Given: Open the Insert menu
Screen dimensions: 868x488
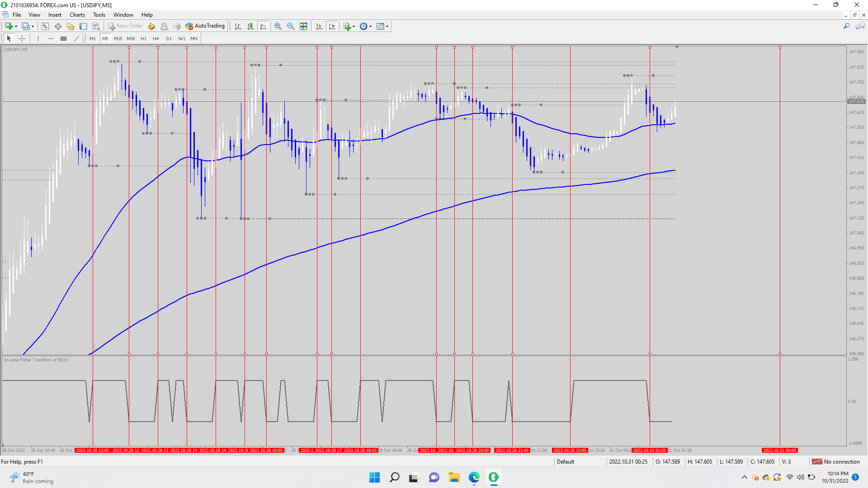Looking at the screenshot, I should coord(55,15).
